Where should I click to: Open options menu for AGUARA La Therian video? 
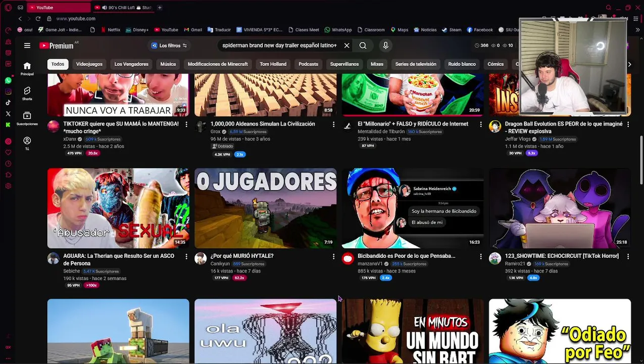point(186,257)
